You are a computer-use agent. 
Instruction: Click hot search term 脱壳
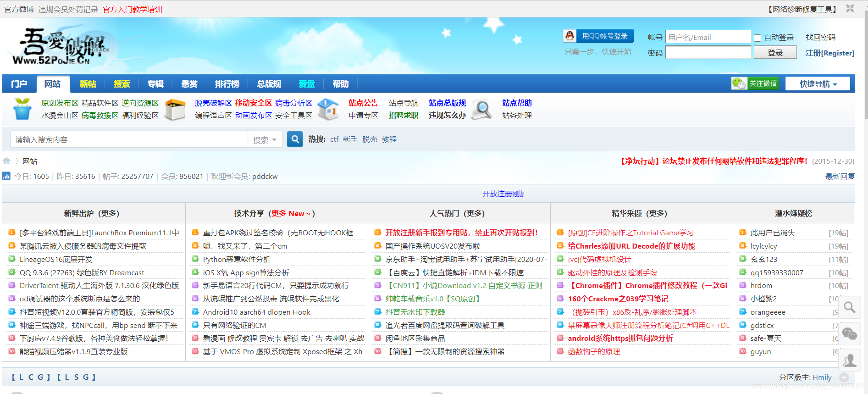pyautogui.click(x=370, y=139)
